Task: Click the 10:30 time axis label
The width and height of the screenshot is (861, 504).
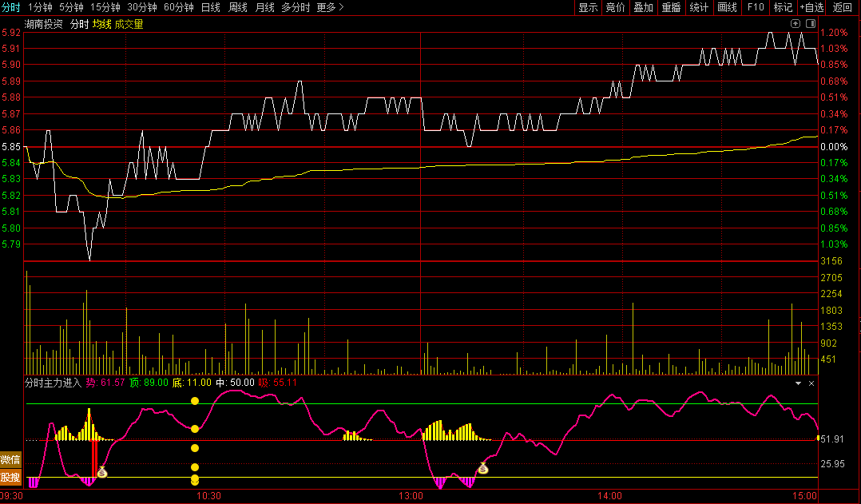Action: click(x=209, y=496)
